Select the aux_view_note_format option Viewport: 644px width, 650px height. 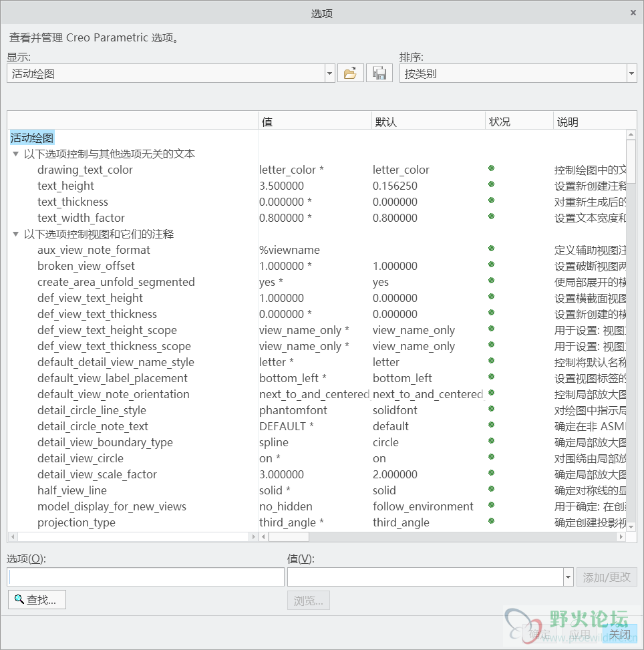pos(94,250)
